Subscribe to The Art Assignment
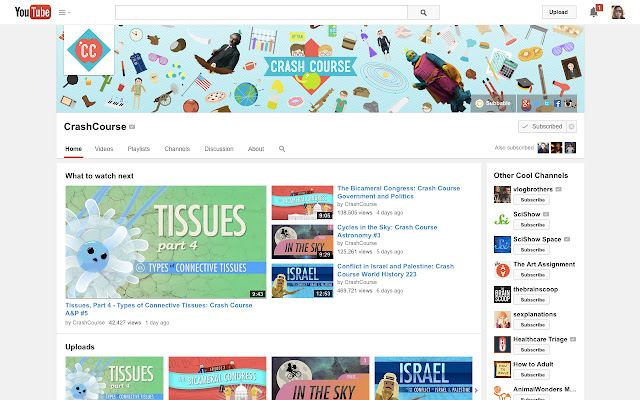The image size is (640, 400). 531,275
